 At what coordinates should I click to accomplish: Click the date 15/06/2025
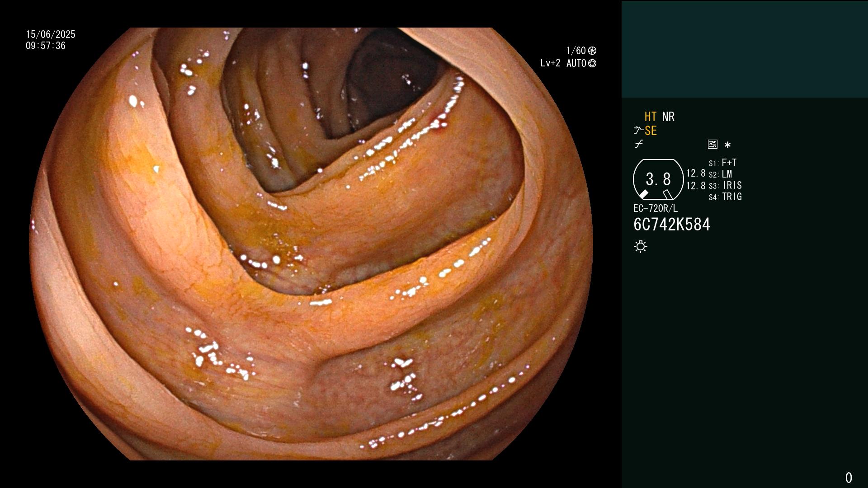click(51, 34)
